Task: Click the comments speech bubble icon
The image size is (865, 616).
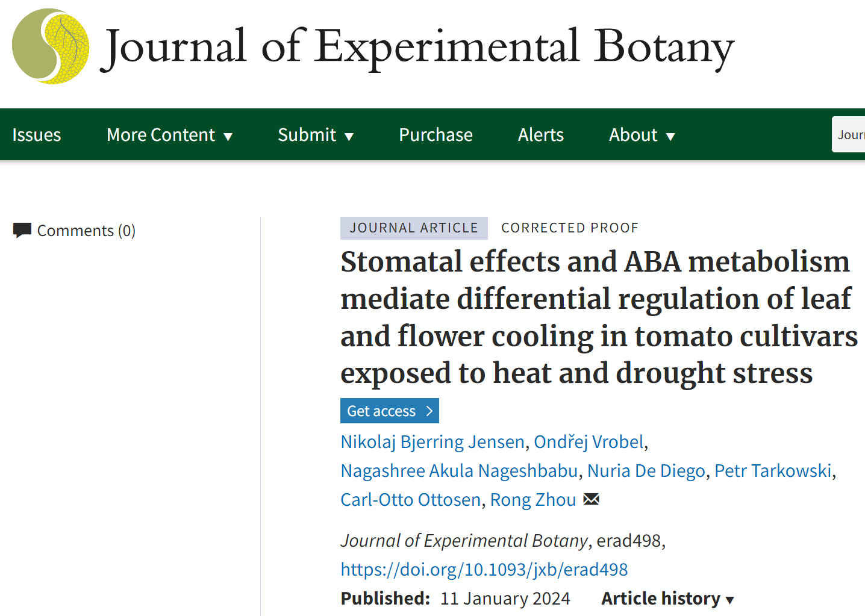Action: 22,230
